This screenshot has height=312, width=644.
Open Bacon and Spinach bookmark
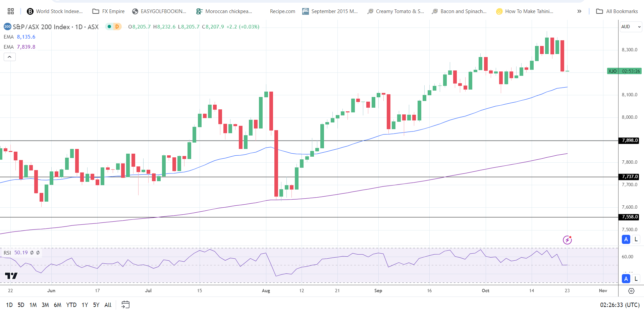[459, 11]
